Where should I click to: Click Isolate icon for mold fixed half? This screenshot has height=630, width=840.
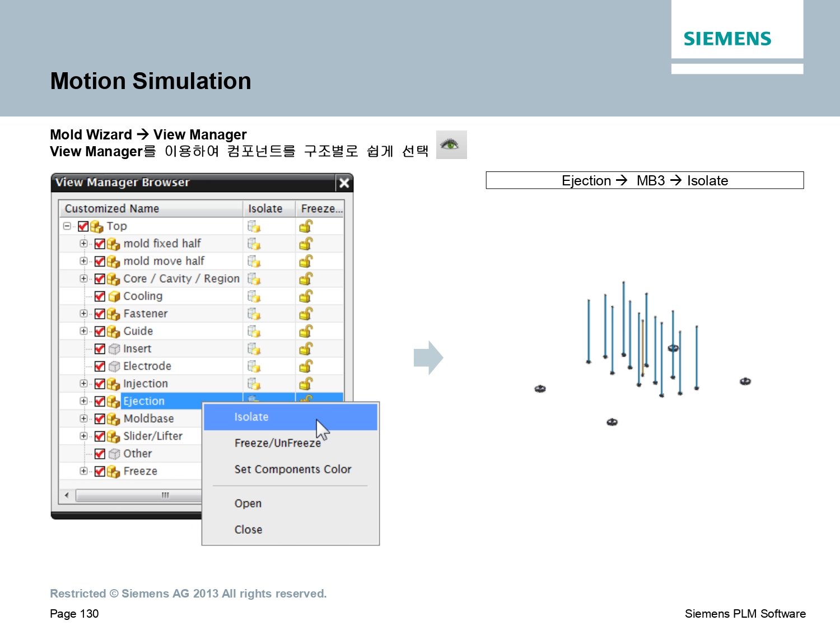(254, 244)
